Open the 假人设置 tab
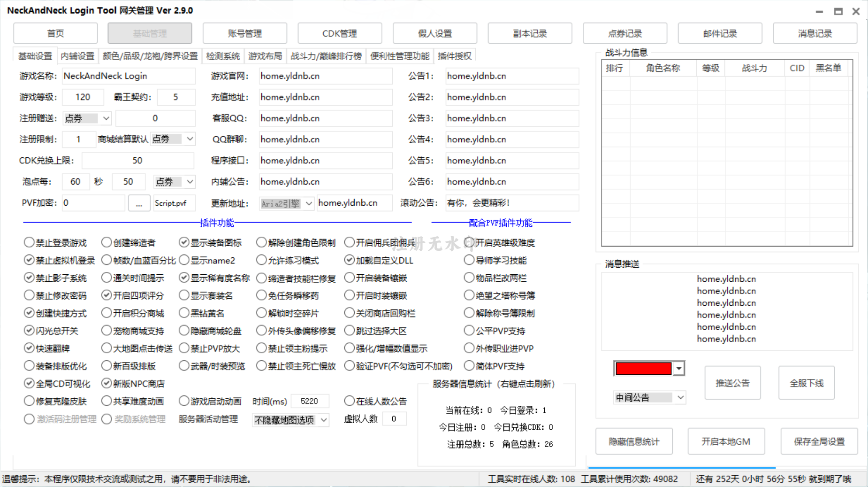Screen dimensions: 868x487 pyautogui.click(x=435, y=33)
